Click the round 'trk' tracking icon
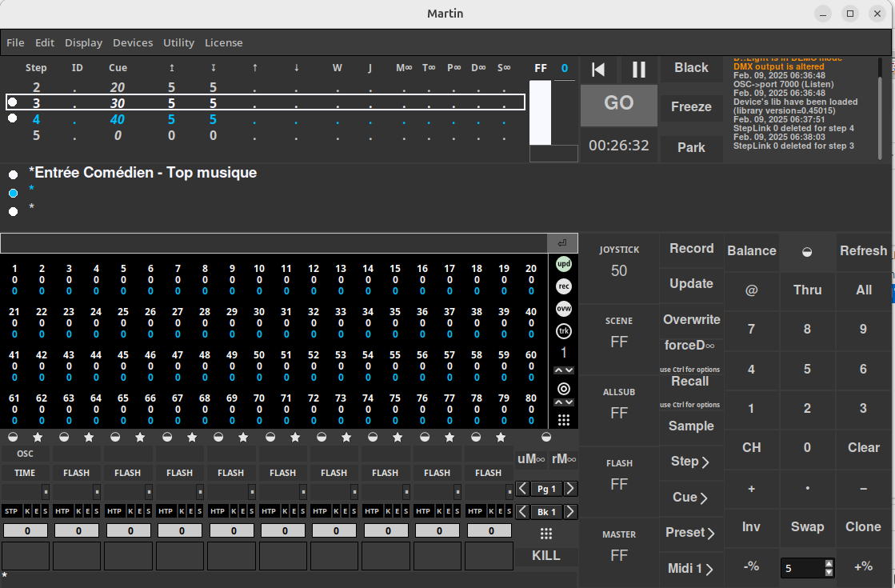 coord(564,331)
